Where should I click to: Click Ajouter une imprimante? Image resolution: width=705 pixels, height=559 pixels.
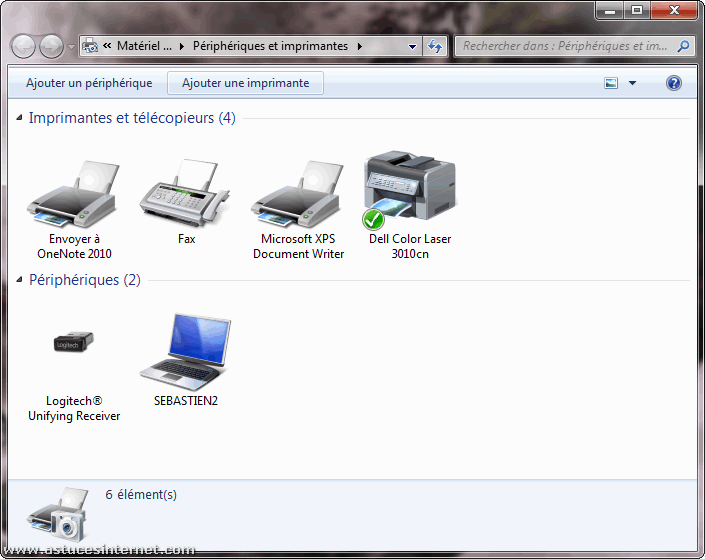click(245, 83)
